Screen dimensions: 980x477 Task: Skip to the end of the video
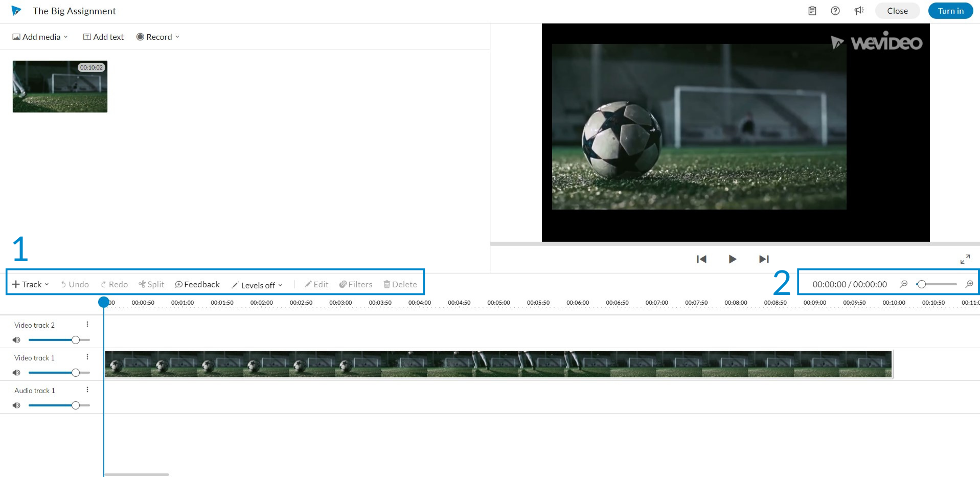(x=764, y=259)
